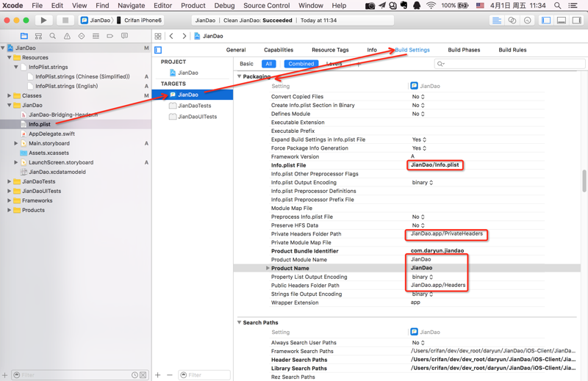Toggle the Navigator panel visibility

coord(546,21)
